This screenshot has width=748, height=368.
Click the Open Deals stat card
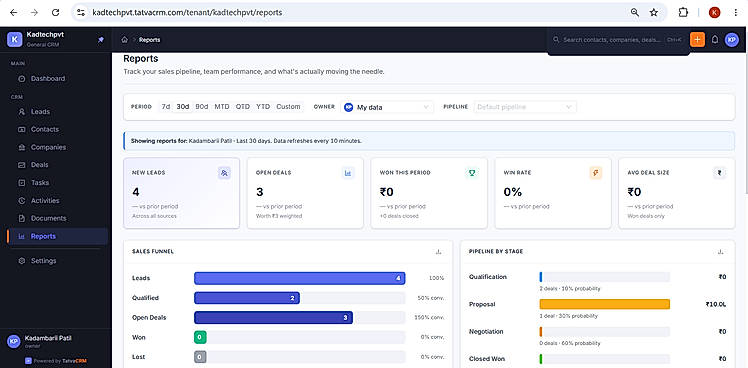(x=305, y=193)
